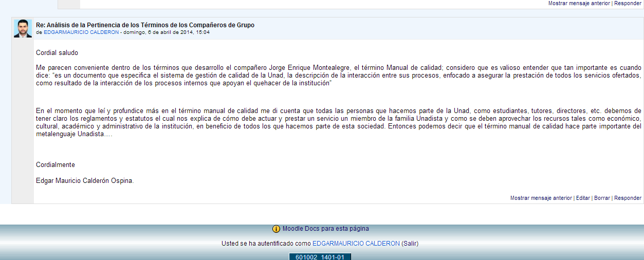Open author link EDGARMAURICIO CALDERON in post header
644x260 pixels.
click(x=81, y=32)
